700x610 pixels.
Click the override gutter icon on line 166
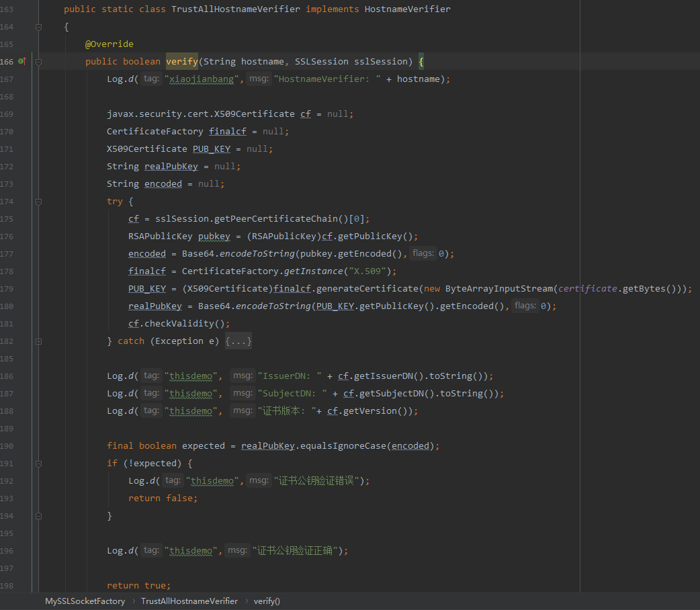[22, 61]
